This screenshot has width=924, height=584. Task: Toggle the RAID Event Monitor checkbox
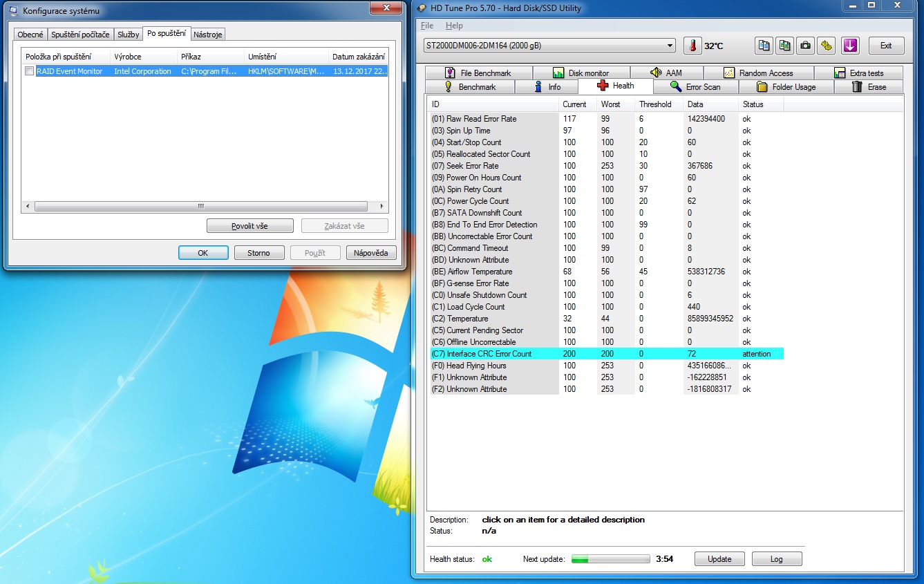click(x=29, y=71)
